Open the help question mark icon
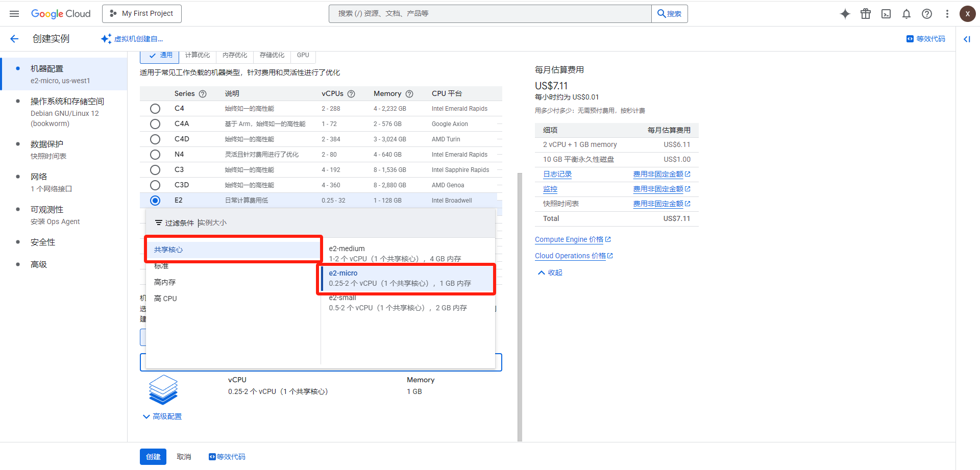The height and width of the screenshot is (470, 980). pyautogui.click(x=927, y=14)
